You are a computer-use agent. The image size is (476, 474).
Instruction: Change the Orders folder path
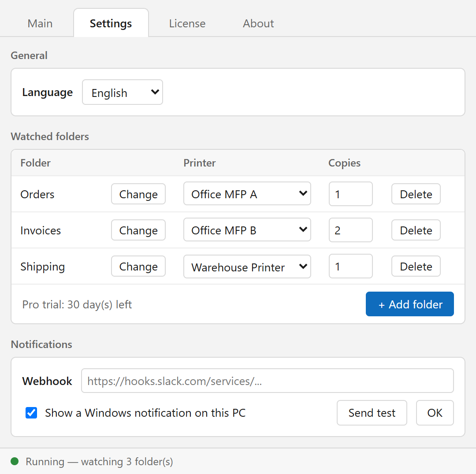point(138,194)
